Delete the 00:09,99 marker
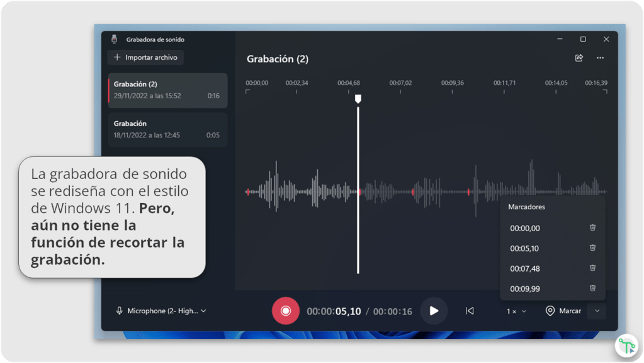 (592, 289)
